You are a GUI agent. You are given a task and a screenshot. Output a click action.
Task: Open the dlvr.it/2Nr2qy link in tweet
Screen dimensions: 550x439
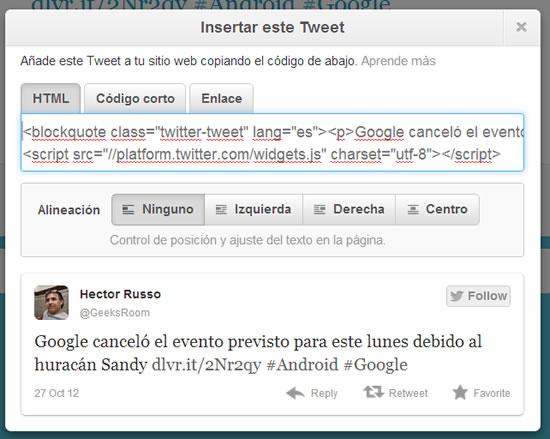point(207,365)
